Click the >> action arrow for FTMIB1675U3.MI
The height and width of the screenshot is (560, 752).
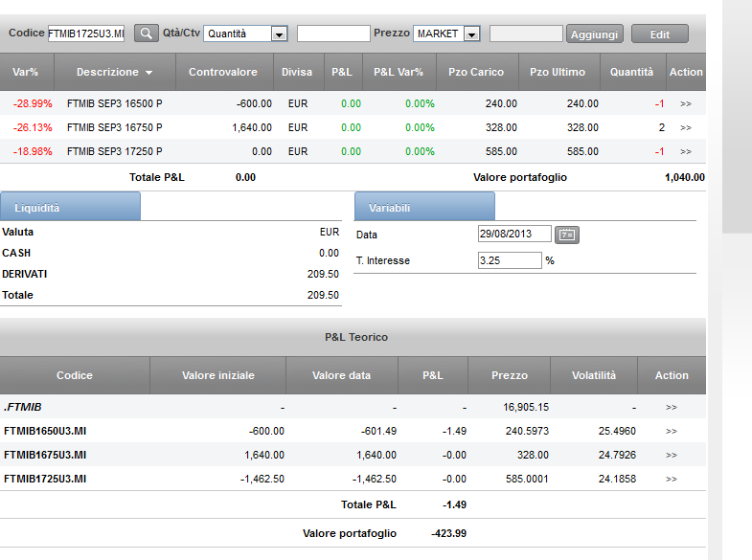point(672,455)
